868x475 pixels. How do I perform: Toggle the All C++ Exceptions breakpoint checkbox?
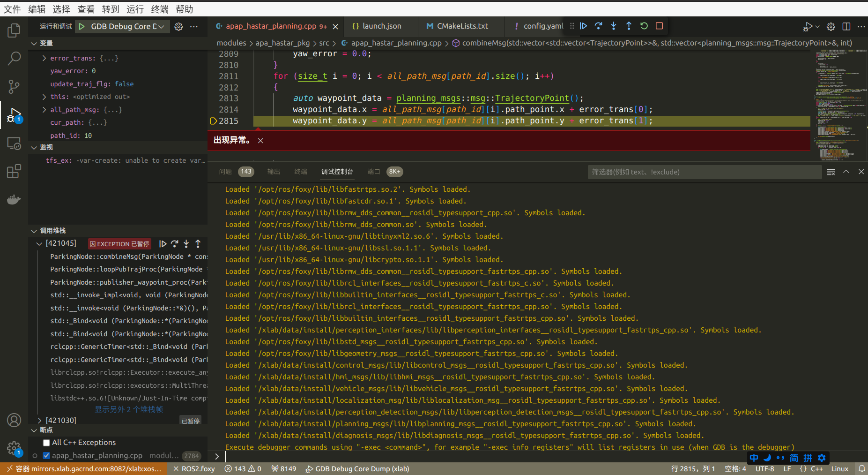(46, 442)
